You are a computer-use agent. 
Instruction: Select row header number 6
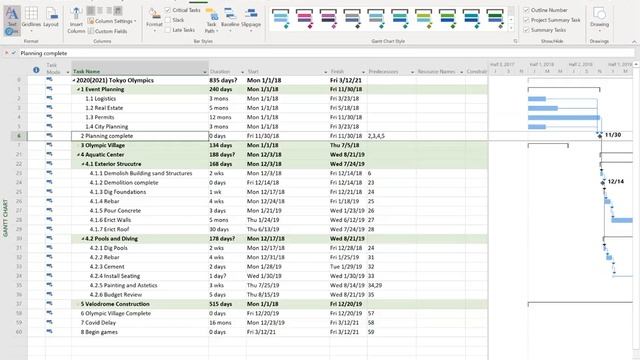(19, 136)
